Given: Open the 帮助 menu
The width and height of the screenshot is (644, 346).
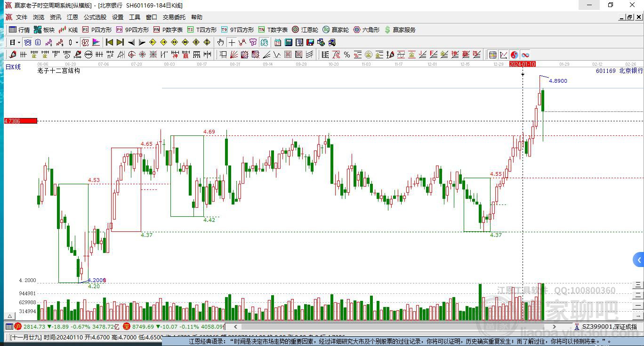Looking at the screenshot, I should (x=197, y=17).
